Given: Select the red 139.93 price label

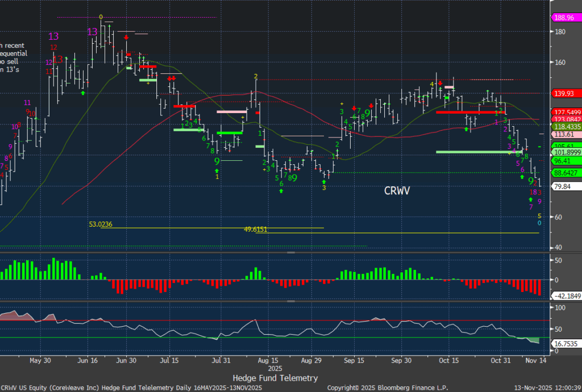Looking at the screenshot, I should [x=566, y=93].
